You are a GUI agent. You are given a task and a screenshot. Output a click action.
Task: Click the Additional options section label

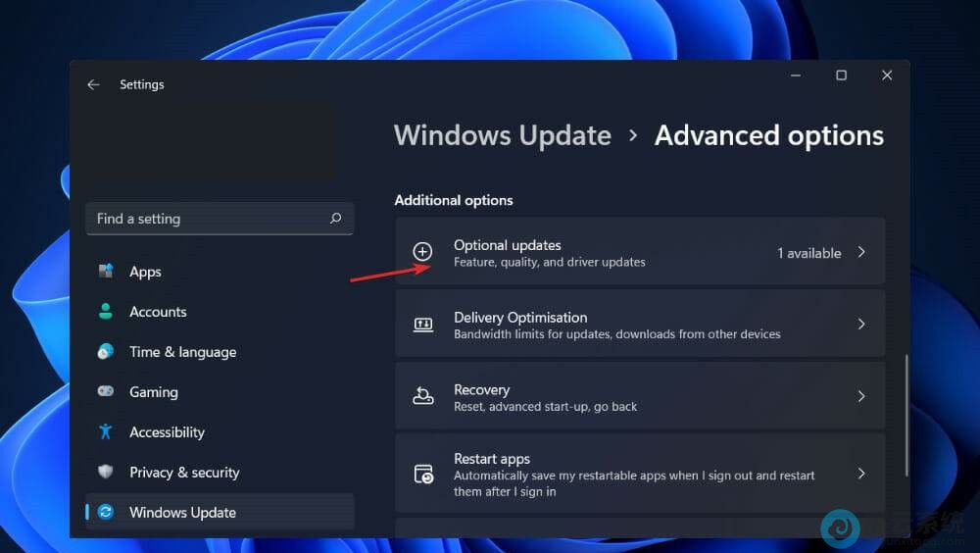[x=454, y=200]
